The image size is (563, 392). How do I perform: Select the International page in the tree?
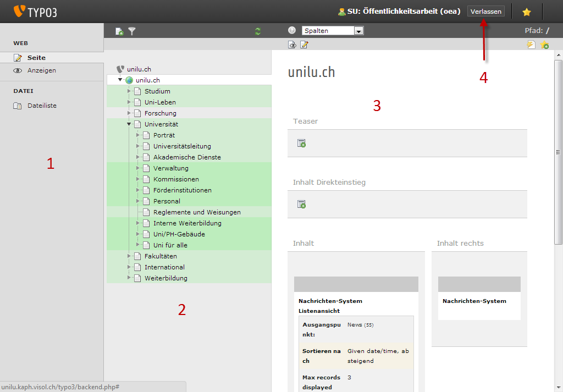[164, 267]
